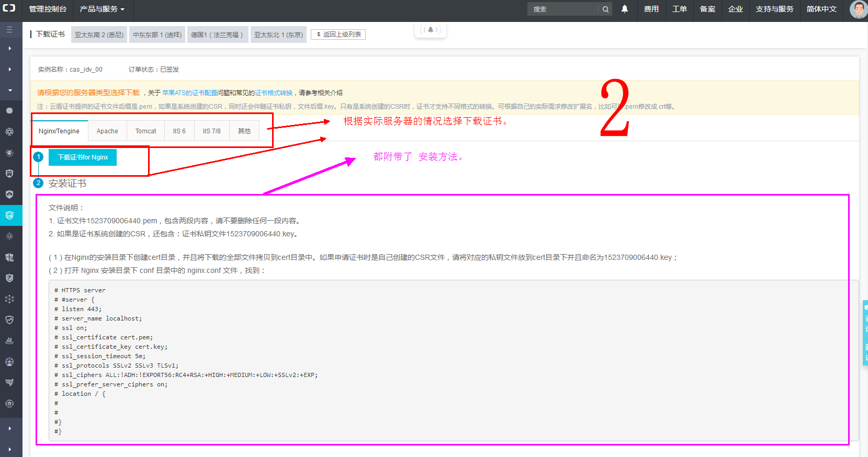Click the highlighted certificate service sidebar icon
This screenshot has width=868, height=457.
coord(9,215)
